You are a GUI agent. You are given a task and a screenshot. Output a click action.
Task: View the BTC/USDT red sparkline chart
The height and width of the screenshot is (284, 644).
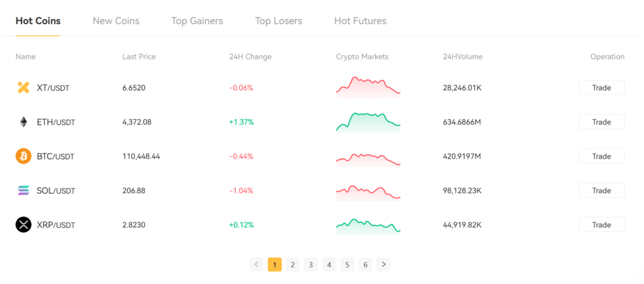368,157
